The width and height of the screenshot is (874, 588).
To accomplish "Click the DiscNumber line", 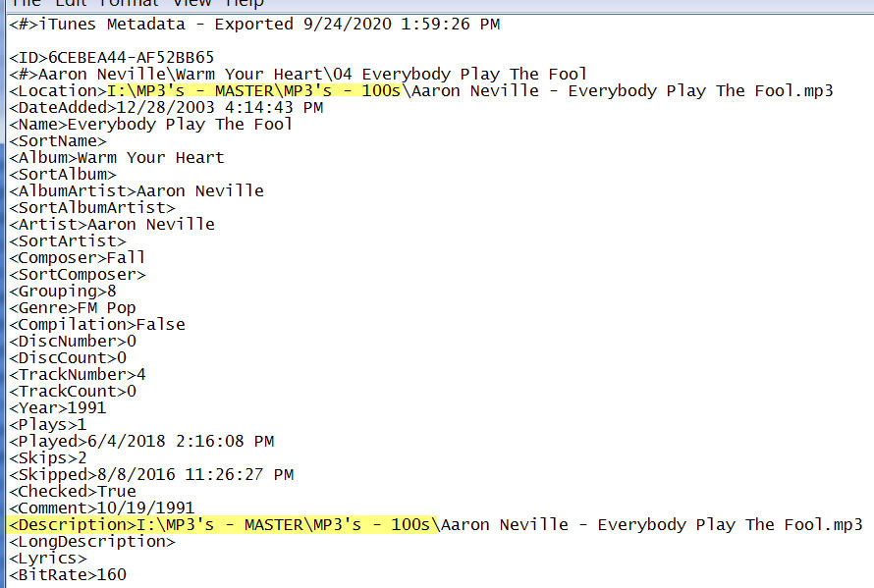I will 73,342.
